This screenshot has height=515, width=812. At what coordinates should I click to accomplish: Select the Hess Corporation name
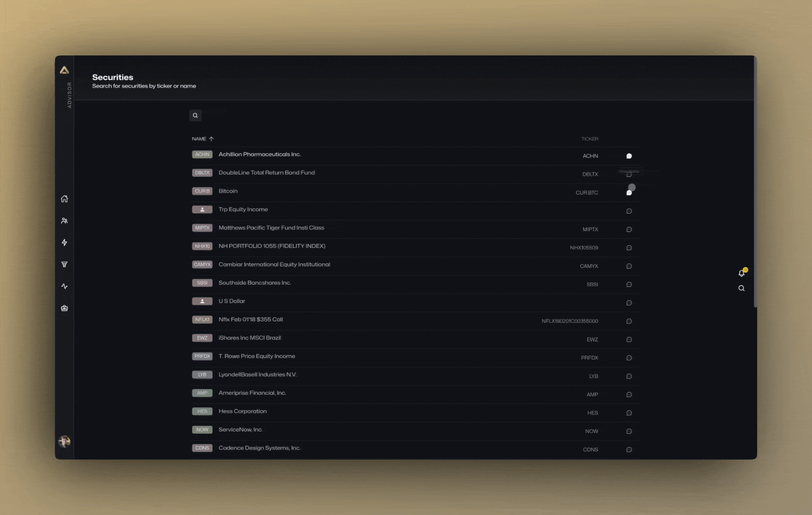point(243,412)
